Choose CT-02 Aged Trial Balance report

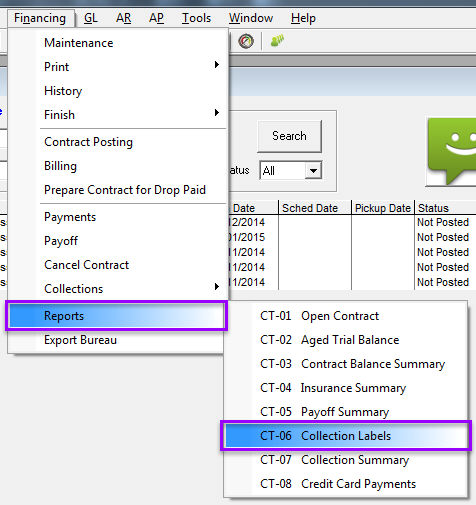(x=346, y=340)
